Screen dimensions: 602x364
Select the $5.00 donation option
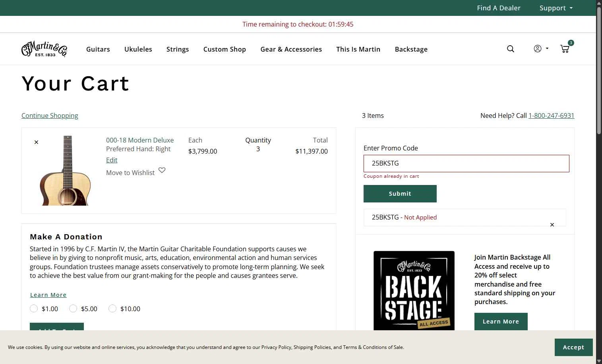[x=73, y=308]
